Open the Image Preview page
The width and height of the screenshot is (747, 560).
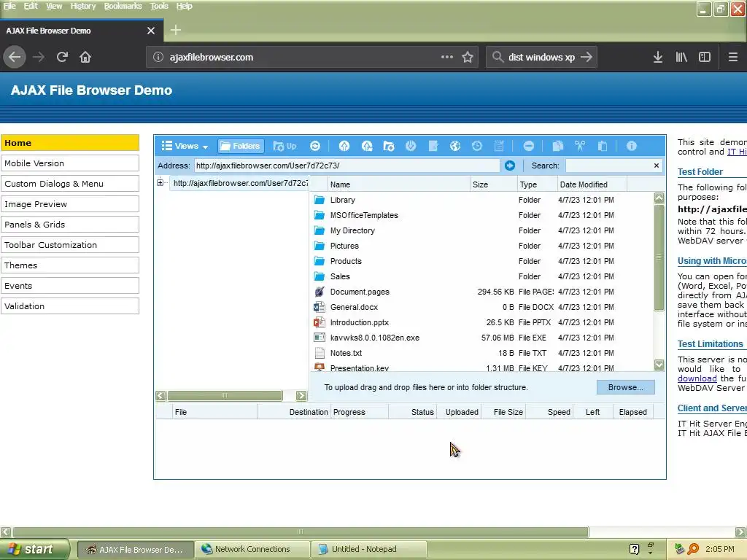(70, 204)
